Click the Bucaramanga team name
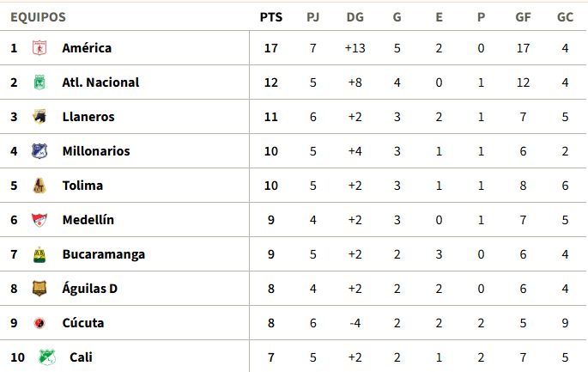 point(104,254)
